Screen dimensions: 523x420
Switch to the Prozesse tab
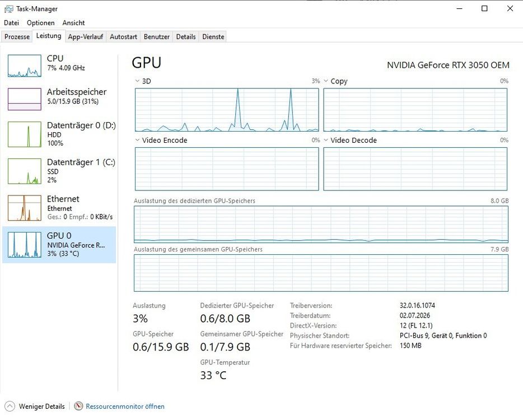(17, 37)
